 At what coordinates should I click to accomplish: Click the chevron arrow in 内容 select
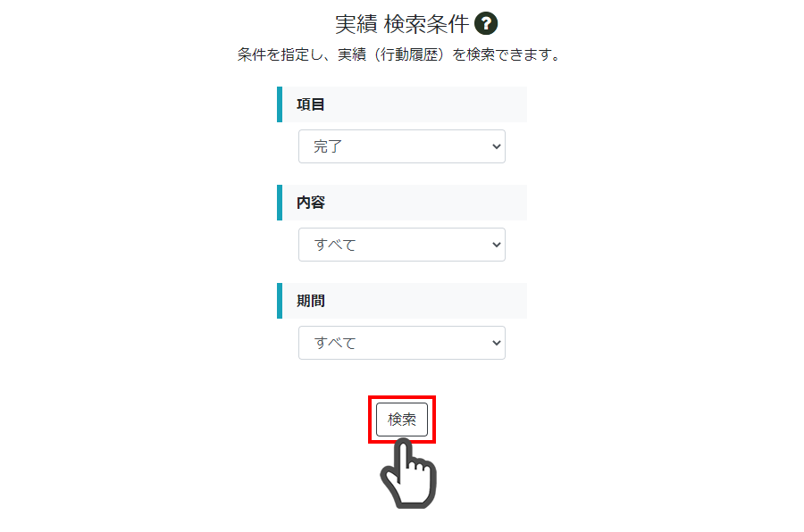pyautogui.click(x=497, y=245)
